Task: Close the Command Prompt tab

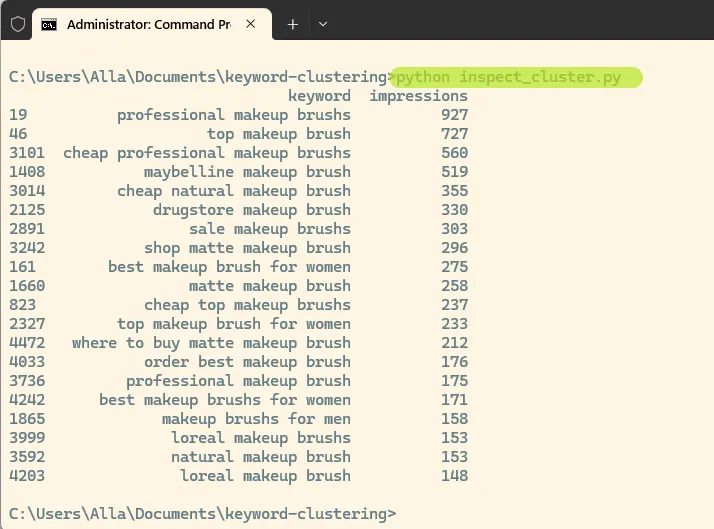Action: point(250,24)
